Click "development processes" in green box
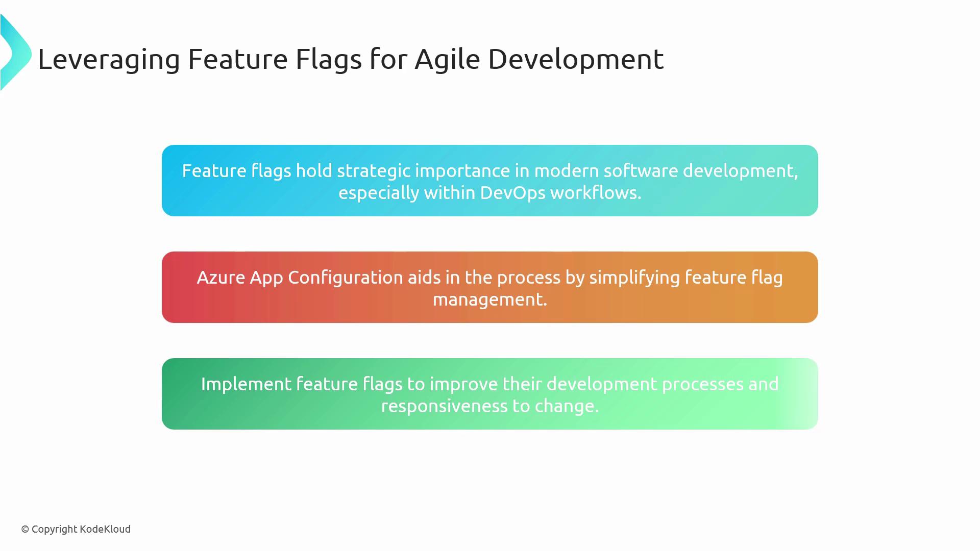This screenshot has width=980, height=551. point(644,384)
